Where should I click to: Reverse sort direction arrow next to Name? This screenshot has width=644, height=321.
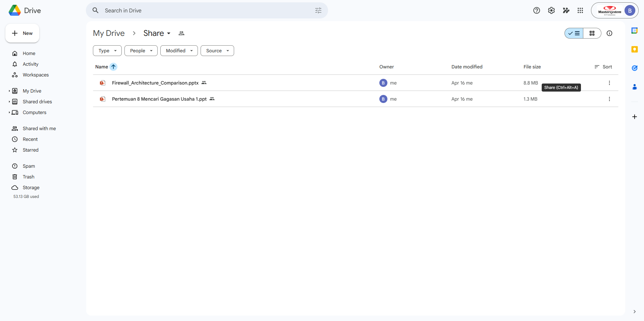113,67
